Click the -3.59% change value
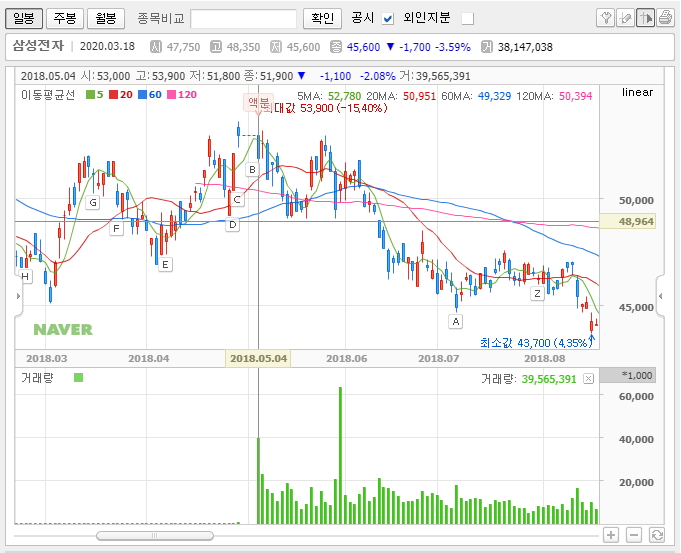Screen dimensions: 681x553 click(453, 47)
